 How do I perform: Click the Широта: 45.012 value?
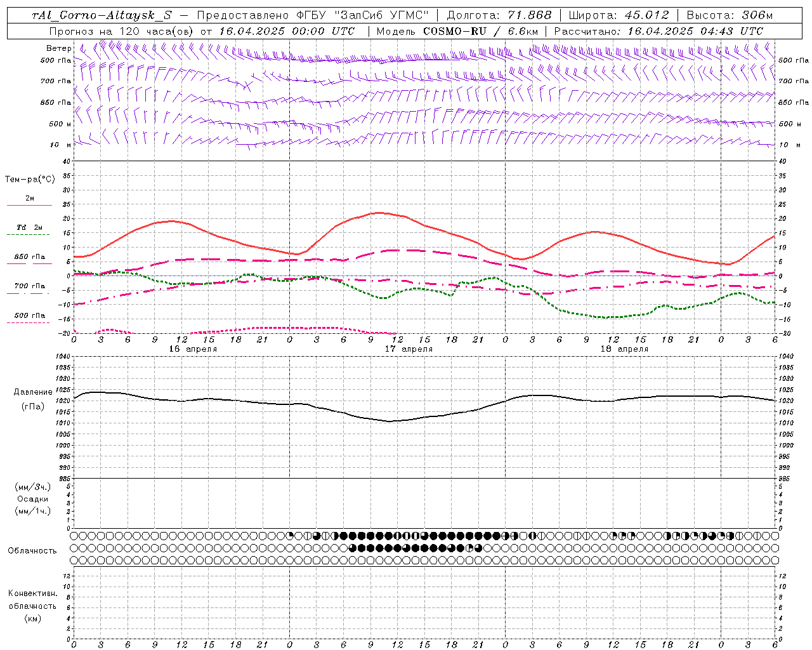tap(619, 15)
